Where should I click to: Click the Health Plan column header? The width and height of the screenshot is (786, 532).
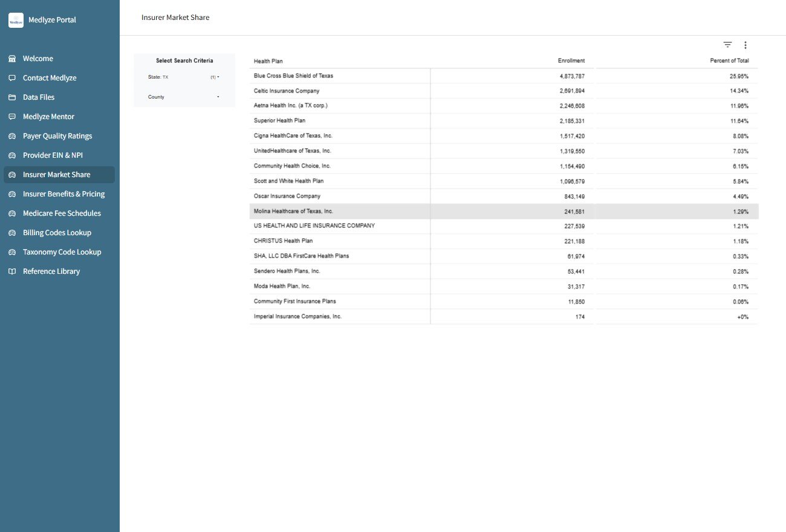pos(268,61)
